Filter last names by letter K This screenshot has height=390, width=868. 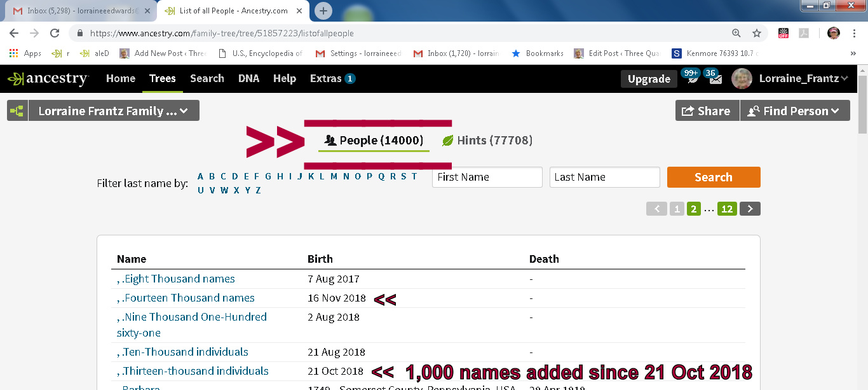point(311,177)
